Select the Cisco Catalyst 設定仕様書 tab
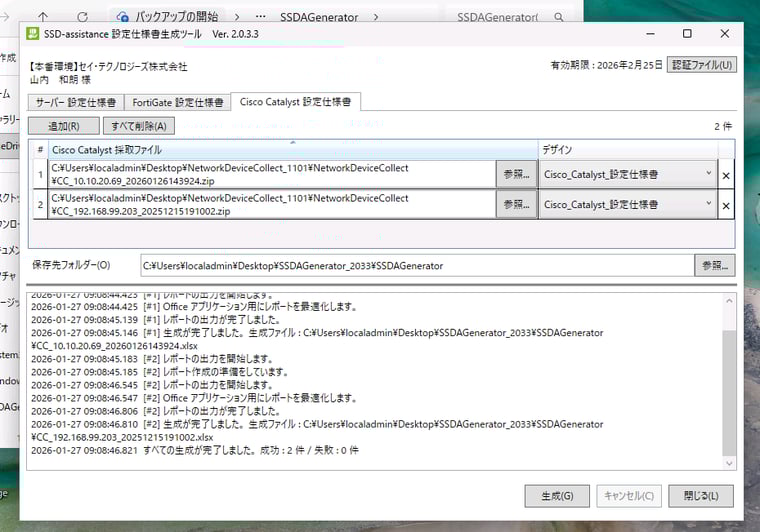The height and width of the screenshot is (532, 760). [x=295, y=102]
